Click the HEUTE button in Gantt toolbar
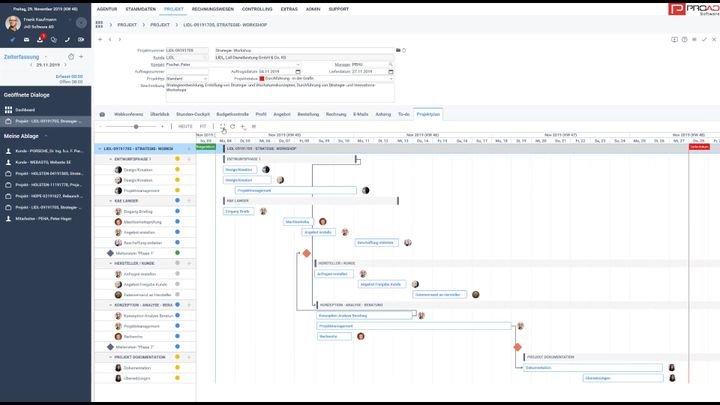Image resolution: width=720 pixels, height=405 pixels. (185, 127)
